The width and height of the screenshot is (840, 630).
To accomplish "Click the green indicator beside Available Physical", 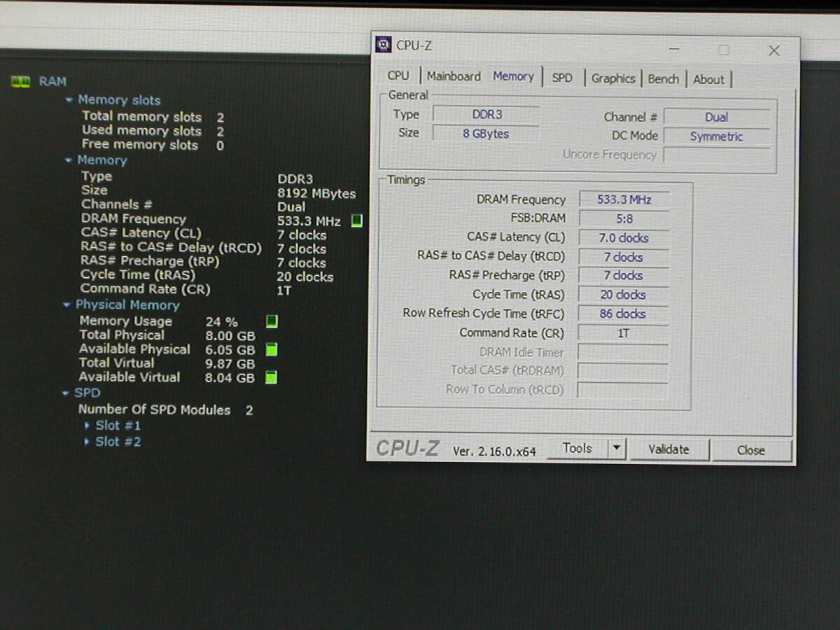I will (272, 349).
